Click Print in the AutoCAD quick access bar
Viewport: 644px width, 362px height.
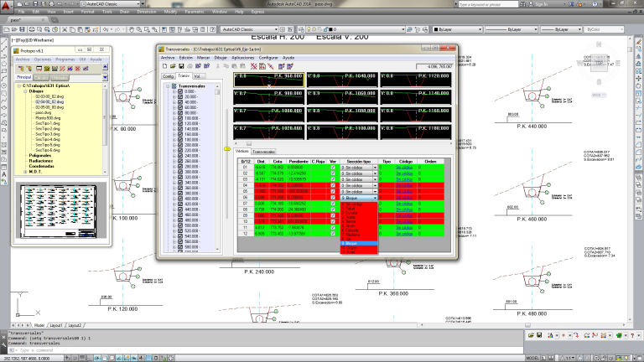(x=52, y=3)
